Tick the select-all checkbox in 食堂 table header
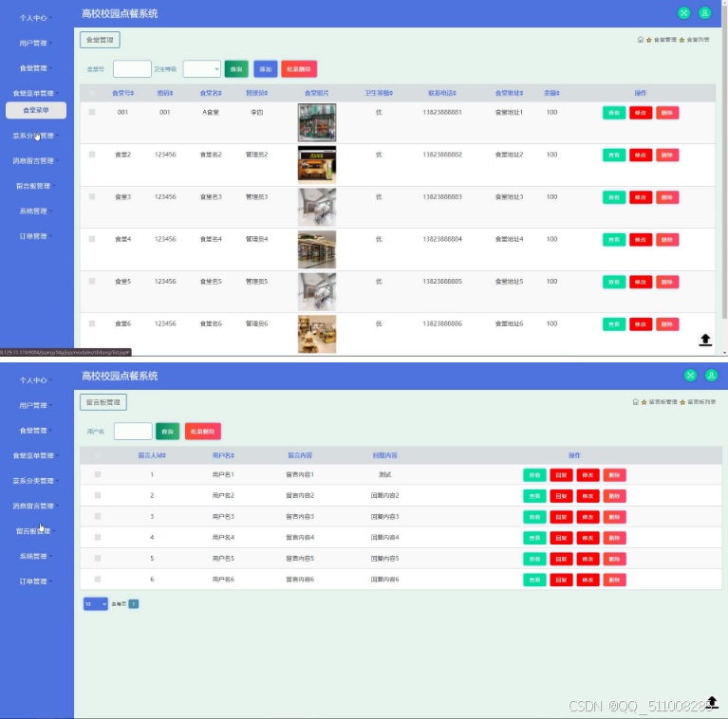Viewport: 728px width, 719px height. tap(92, 93)
